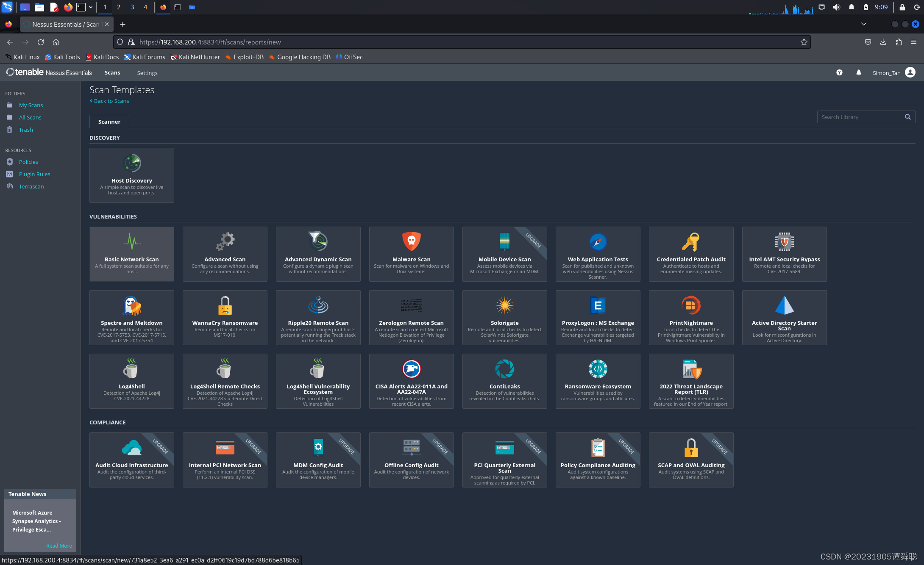Screen dimensions: 924x565
Task: Open the Kali applications menu
Action: tap(8, 7)
